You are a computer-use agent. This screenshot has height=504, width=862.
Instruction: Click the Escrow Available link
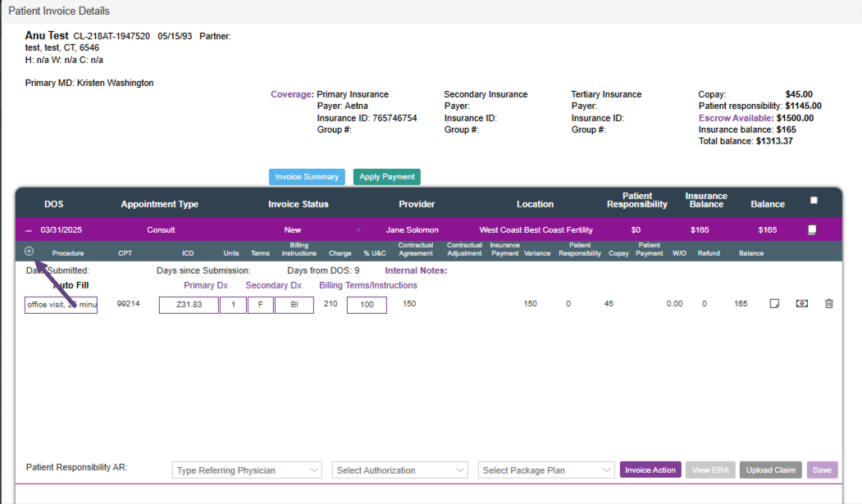tap(735, 118)
